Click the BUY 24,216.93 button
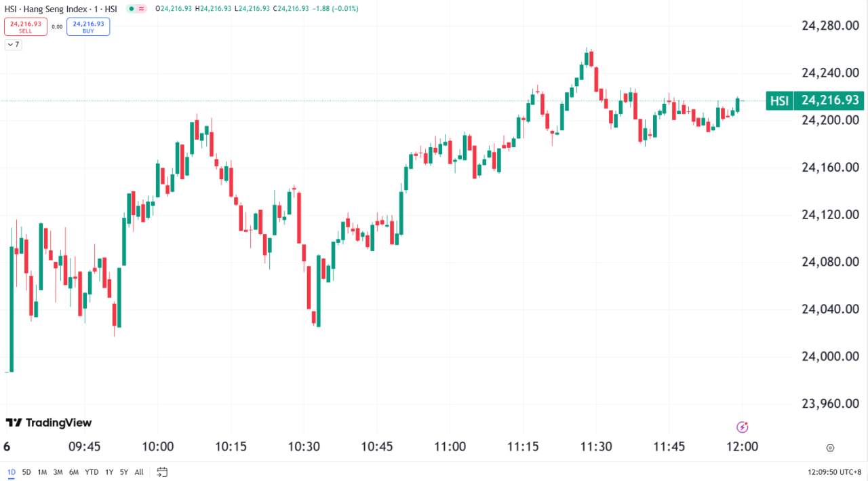Viewport: 868px width, 481px height. click(88, 26)
